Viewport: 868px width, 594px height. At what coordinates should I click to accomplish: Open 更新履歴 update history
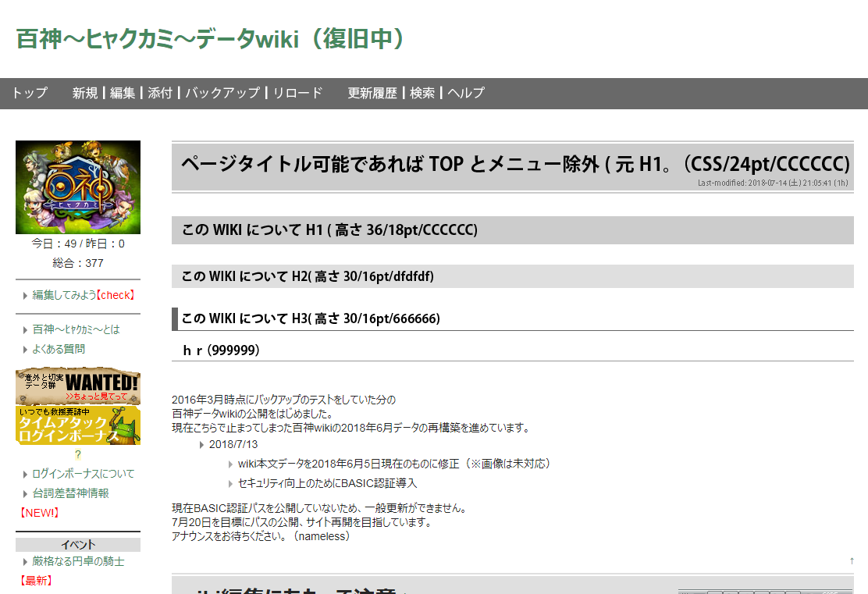tap(372, 93)
